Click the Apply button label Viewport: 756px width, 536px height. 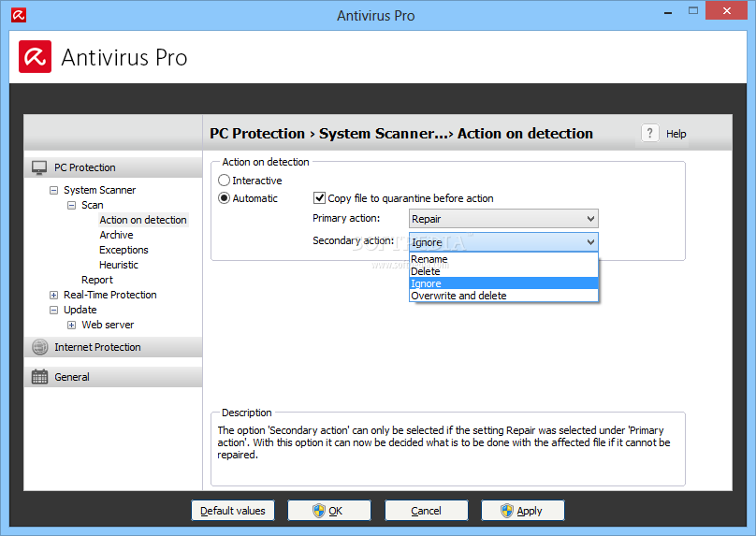click(530, 511)
